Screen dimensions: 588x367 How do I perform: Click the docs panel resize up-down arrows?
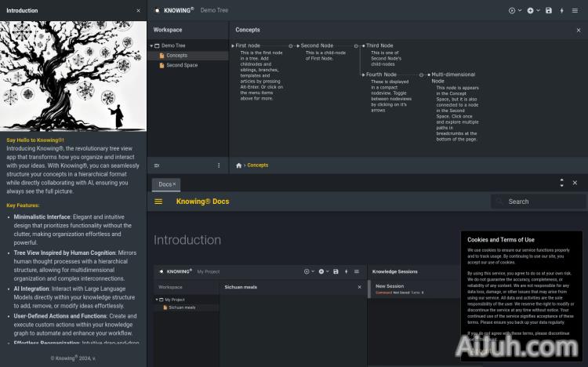(561, 183)
